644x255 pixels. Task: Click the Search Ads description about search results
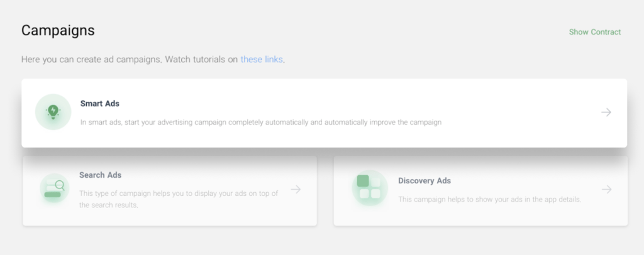tap(179, 199)
